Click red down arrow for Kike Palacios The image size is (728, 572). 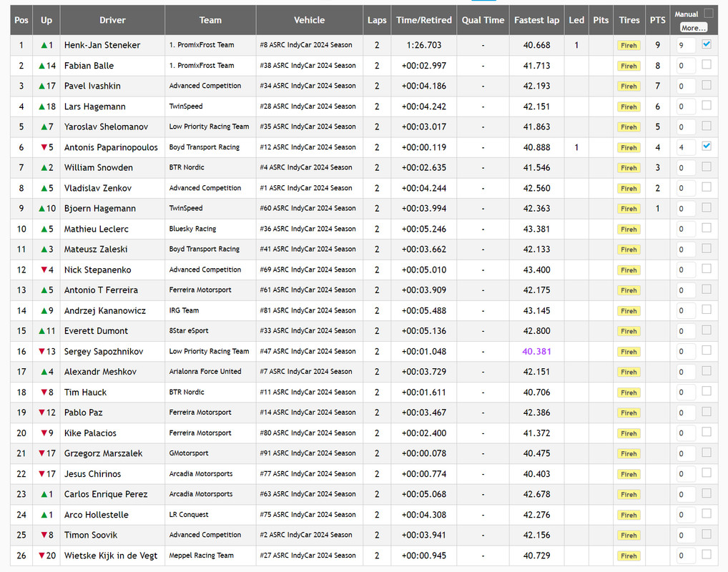(x=44, y=433)
